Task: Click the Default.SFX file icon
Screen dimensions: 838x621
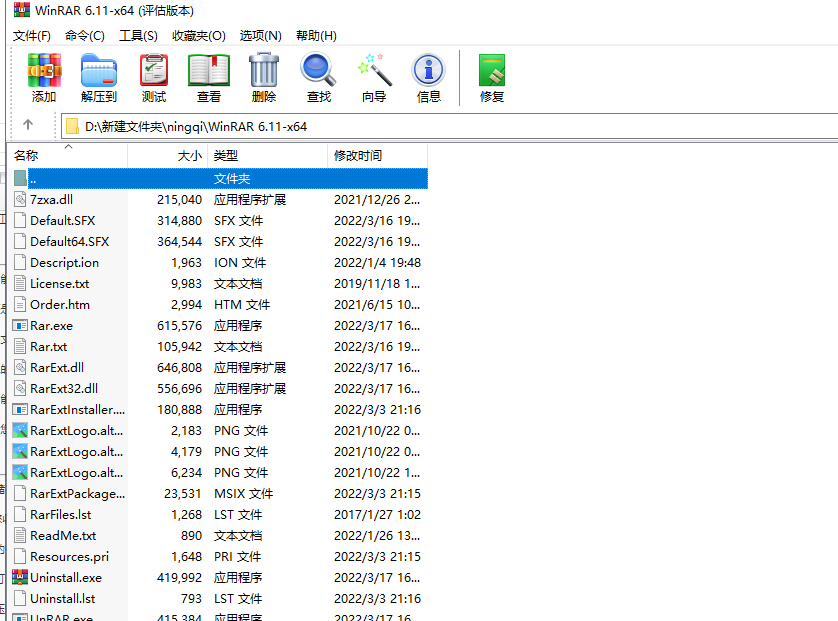Action: 20,220
